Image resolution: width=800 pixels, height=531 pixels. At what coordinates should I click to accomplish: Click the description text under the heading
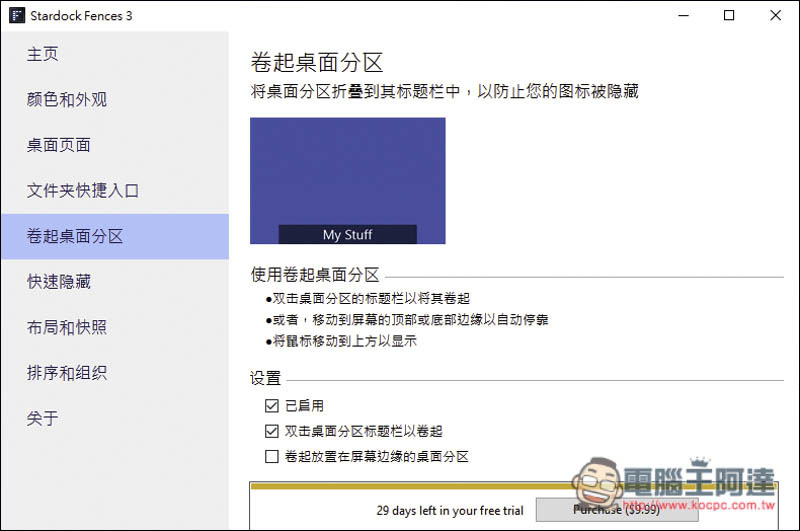tap(444, 91)
